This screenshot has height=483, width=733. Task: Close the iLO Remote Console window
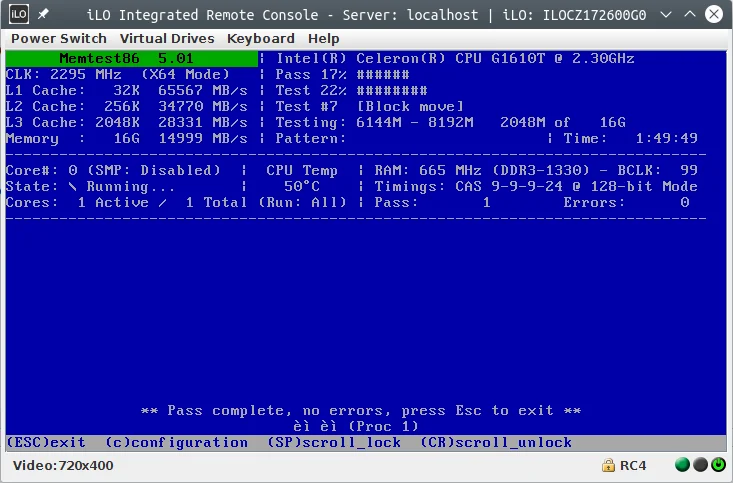pyautogui.click(x=714, y=14)
